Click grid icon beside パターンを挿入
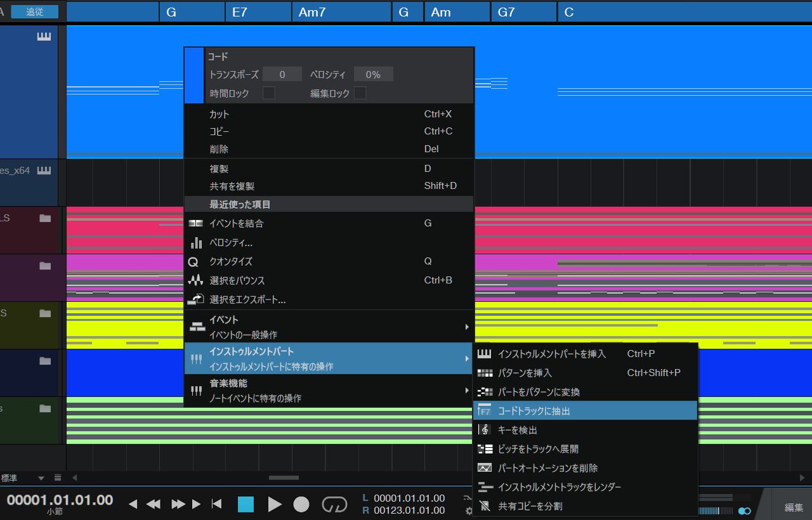The image size is (812, 520). pos(485,373)
